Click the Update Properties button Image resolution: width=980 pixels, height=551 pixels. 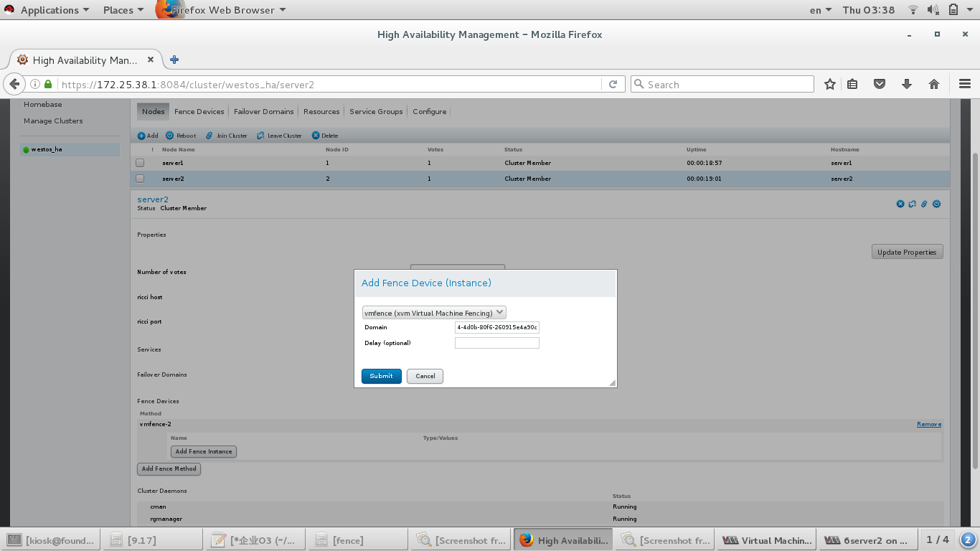(907, 252)
